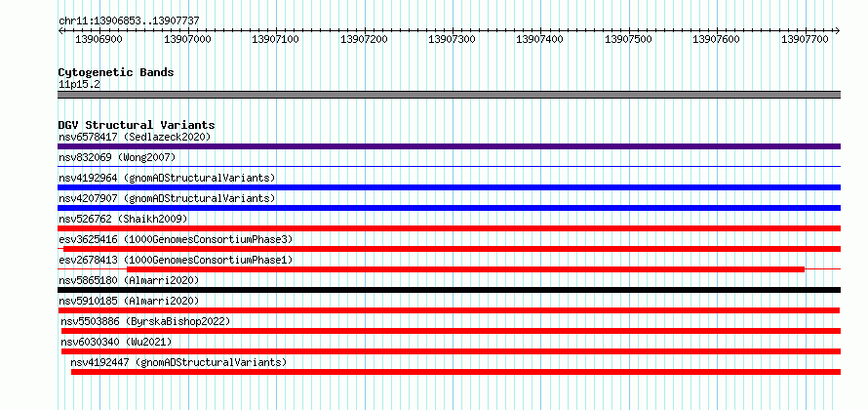
Task: Select the red bar under nsv5503886
Action: 451,331
